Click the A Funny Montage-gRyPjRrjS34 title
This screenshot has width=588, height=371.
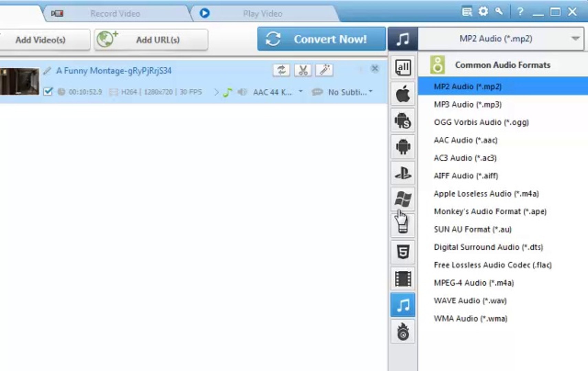[114, 71]
